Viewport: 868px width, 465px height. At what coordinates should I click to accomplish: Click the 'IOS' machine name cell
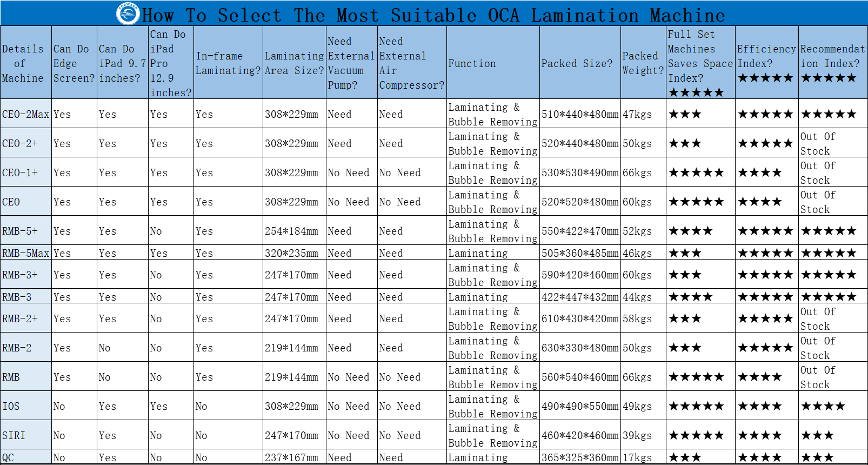point(26,406)
